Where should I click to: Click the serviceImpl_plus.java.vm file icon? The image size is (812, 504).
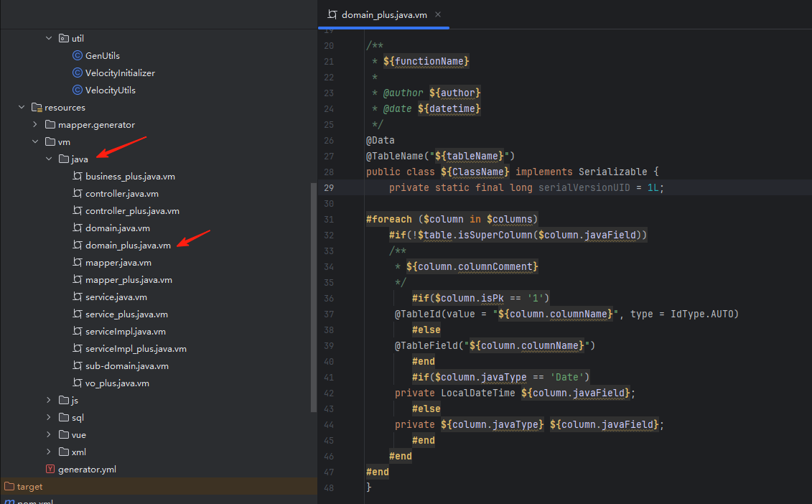pyautogui.click(x=77, y=349)
